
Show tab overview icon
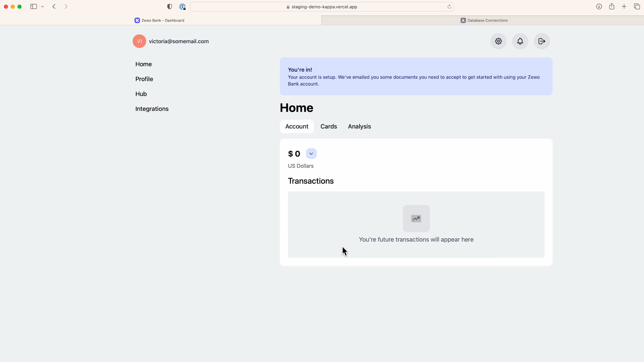[637, 7]
